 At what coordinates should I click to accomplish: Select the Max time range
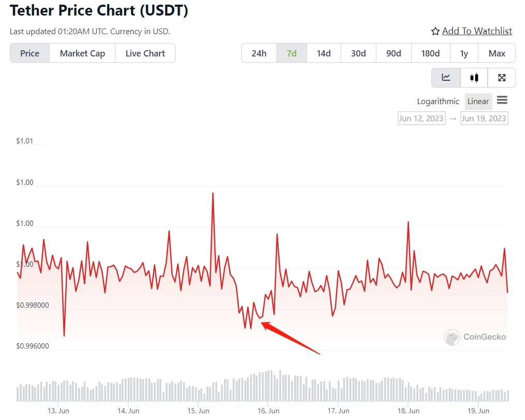pyautogui.click(x=497, y=53)
